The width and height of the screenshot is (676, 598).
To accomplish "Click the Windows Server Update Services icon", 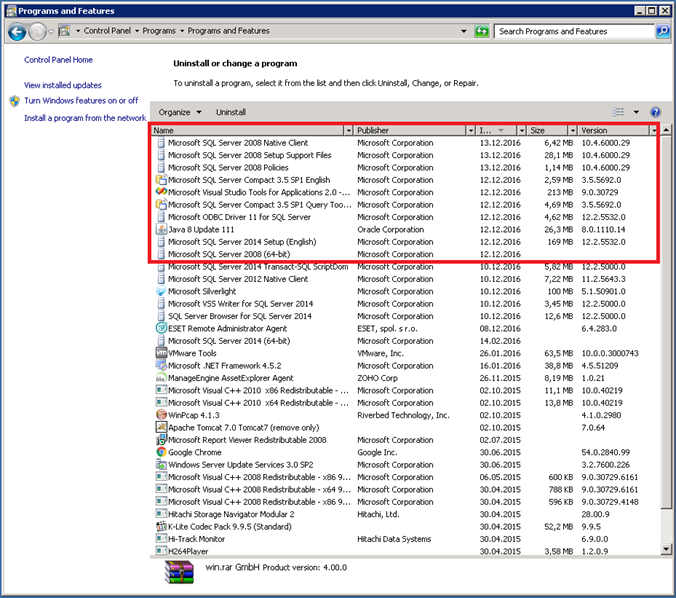I will (161, 465).
